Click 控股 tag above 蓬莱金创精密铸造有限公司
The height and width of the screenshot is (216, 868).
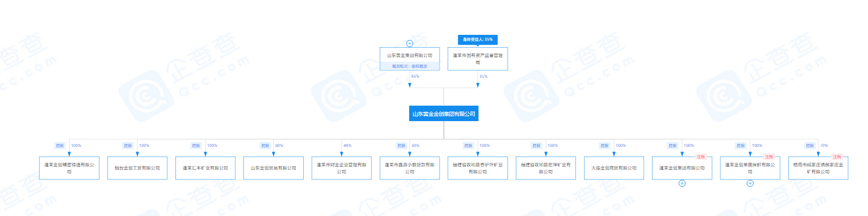pos(60,145)
